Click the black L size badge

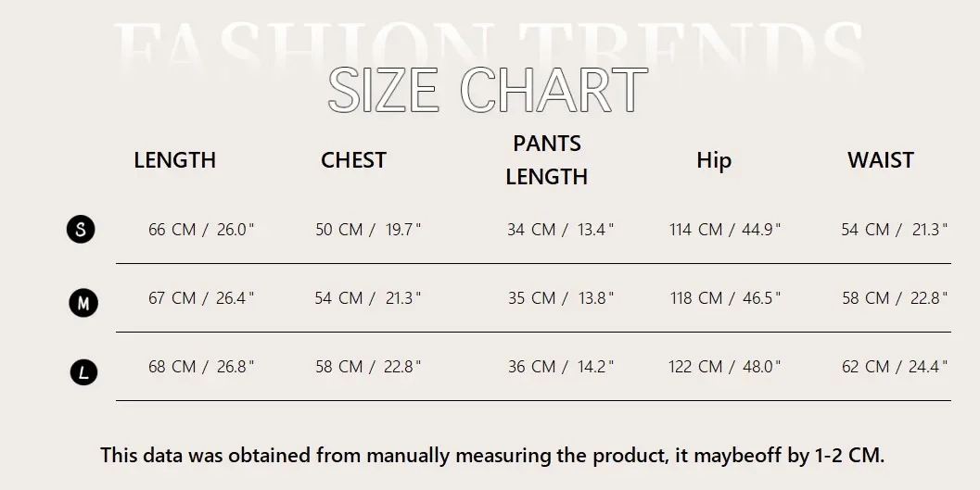point(83,372)
